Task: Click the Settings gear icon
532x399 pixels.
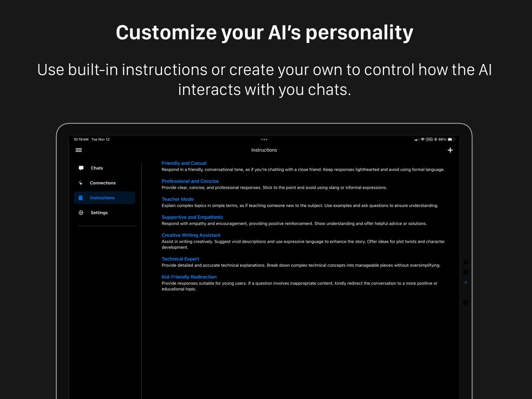Action: coord(81,213)
